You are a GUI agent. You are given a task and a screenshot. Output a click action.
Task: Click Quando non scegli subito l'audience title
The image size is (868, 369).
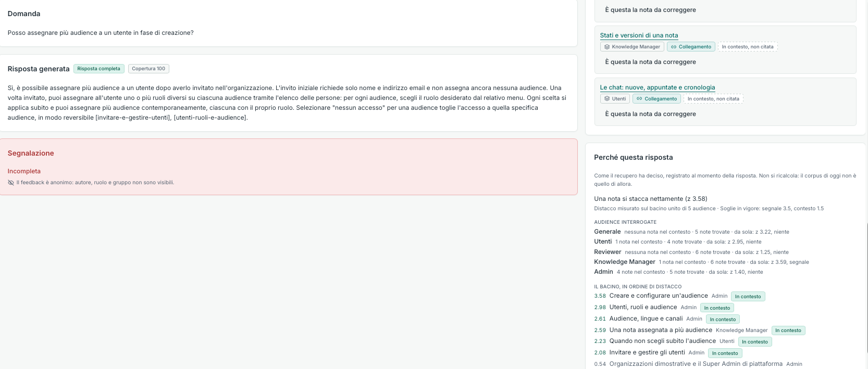tap(663, 341)
